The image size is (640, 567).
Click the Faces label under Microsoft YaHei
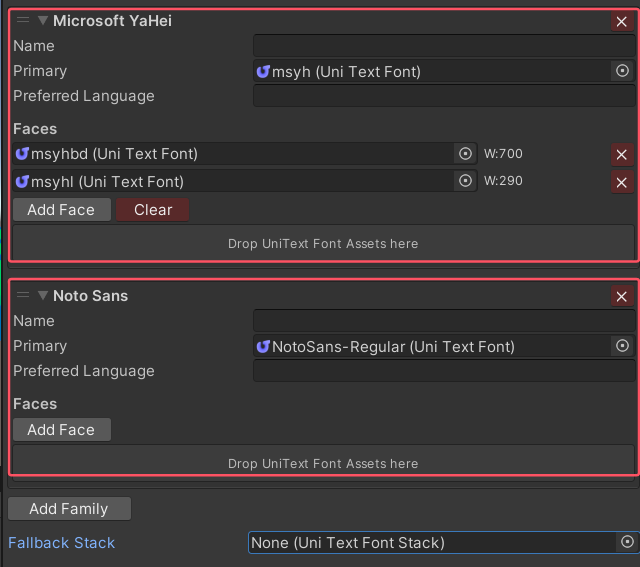(35, 129)
